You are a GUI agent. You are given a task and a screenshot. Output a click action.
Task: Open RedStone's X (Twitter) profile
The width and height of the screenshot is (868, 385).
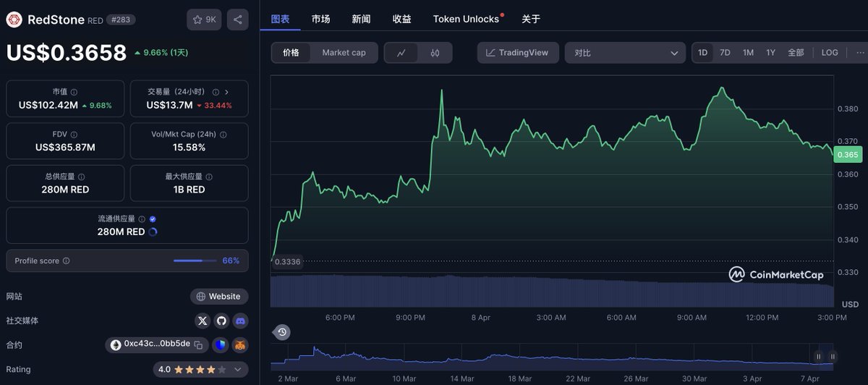point(203,321)
